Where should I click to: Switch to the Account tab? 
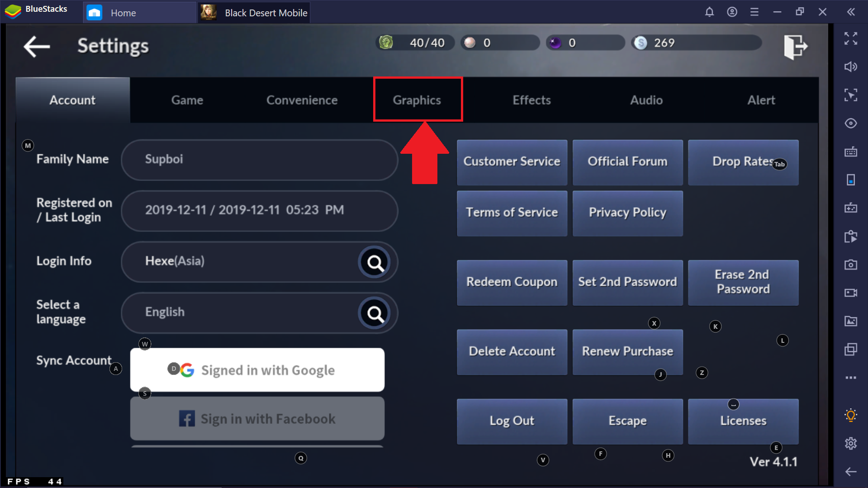coord(73,100)
